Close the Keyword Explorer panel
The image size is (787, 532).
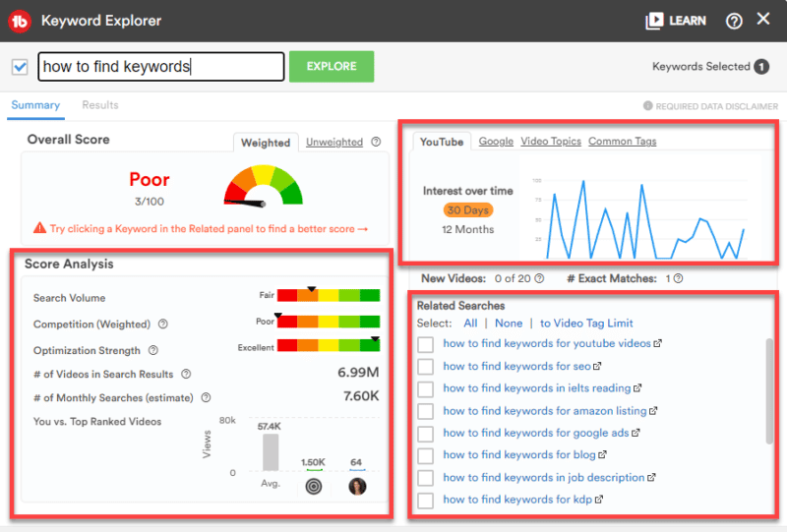pyautogui.click(x=763, y=19)
